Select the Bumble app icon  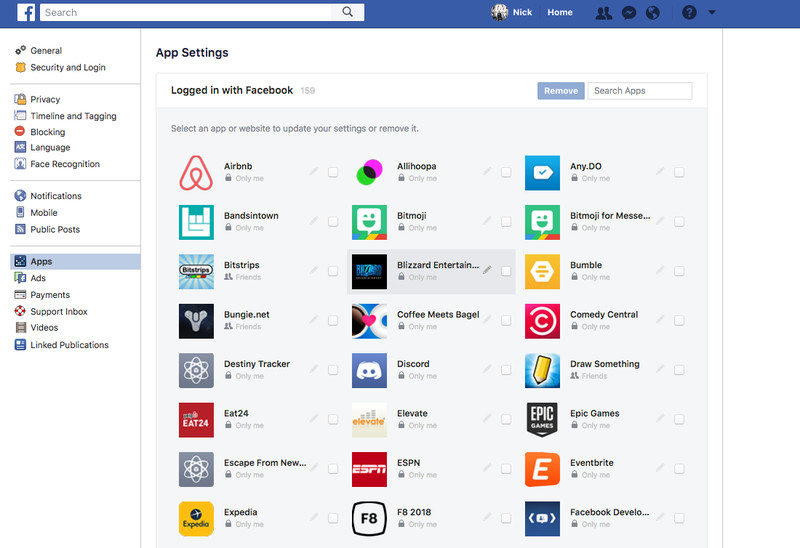[542, 272]
